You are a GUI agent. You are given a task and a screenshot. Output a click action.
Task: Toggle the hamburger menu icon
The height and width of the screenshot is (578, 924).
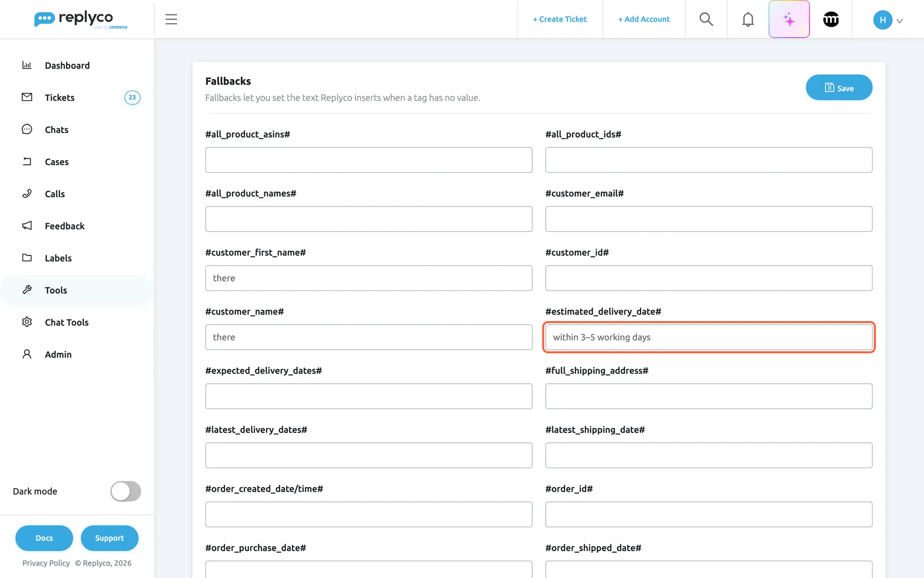coord(171,20)
